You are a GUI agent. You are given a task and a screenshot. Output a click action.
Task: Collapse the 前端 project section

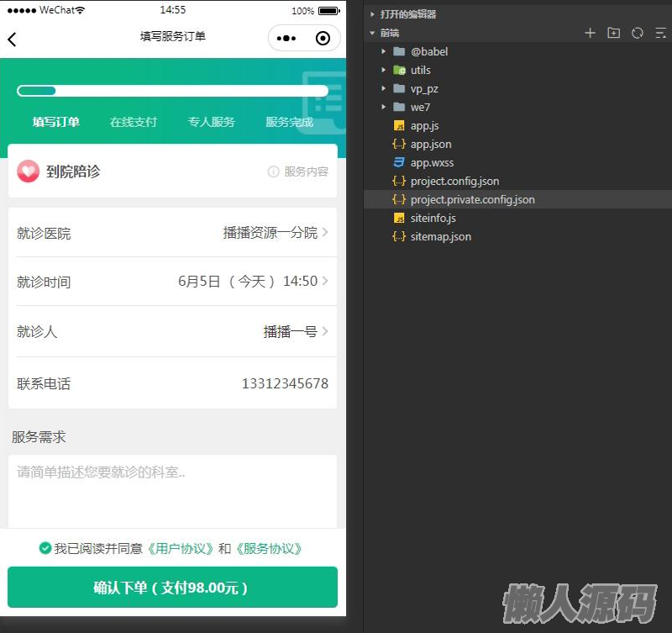[x=372, y=33]
